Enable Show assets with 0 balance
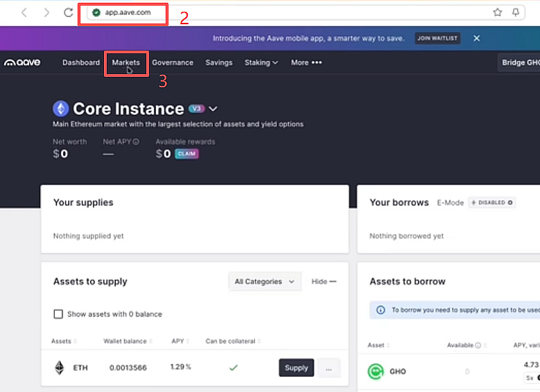Screen dimensions: 540x392 [58, 314]
